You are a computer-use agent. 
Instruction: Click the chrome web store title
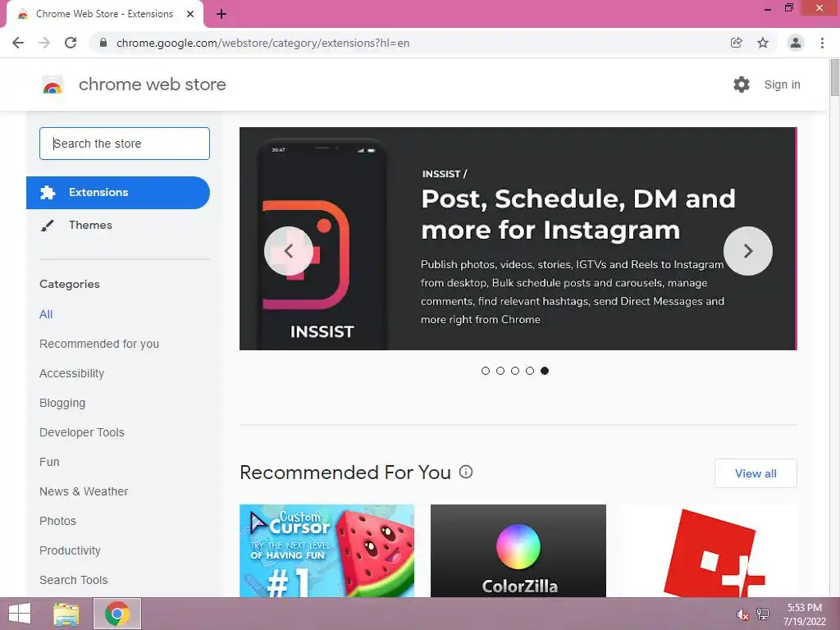152,84
